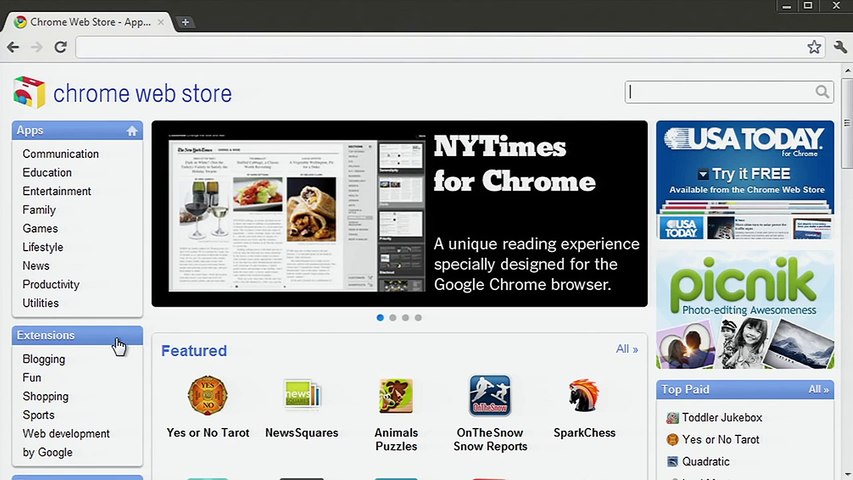Select the Extensions section header

coord(77,335)
